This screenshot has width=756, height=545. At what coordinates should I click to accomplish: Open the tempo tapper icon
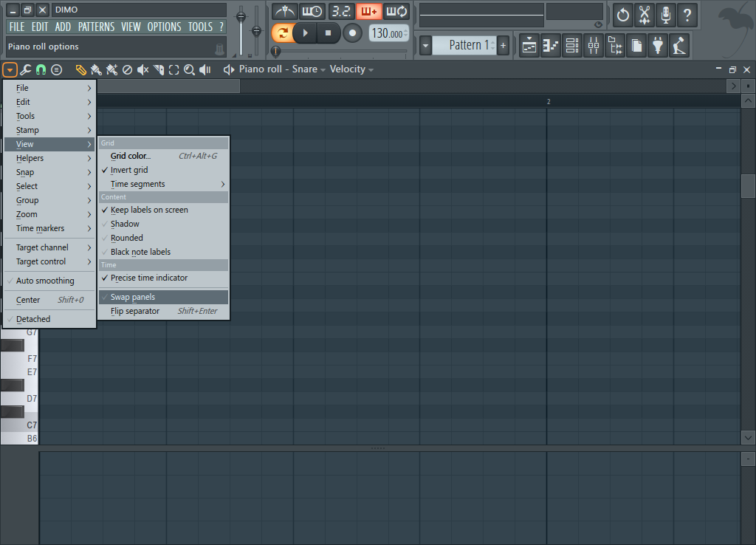point(679,46)
